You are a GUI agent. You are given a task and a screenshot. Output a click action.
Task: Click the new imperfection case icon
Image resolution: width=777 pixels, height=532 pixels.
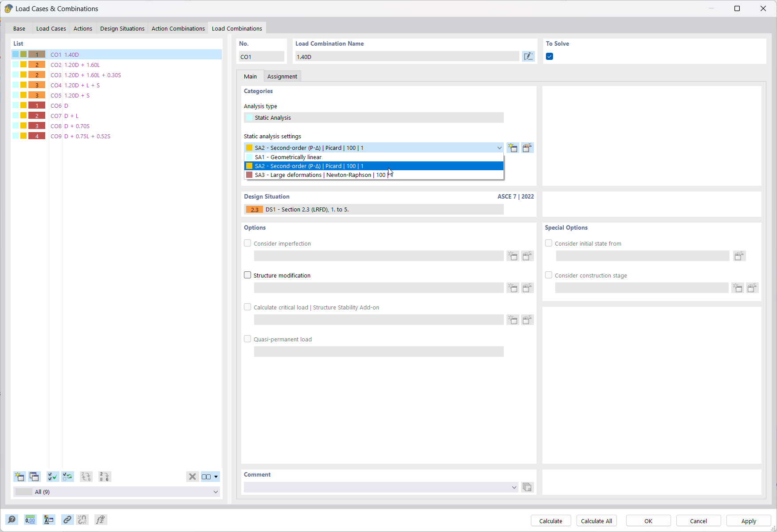point(513,256)
